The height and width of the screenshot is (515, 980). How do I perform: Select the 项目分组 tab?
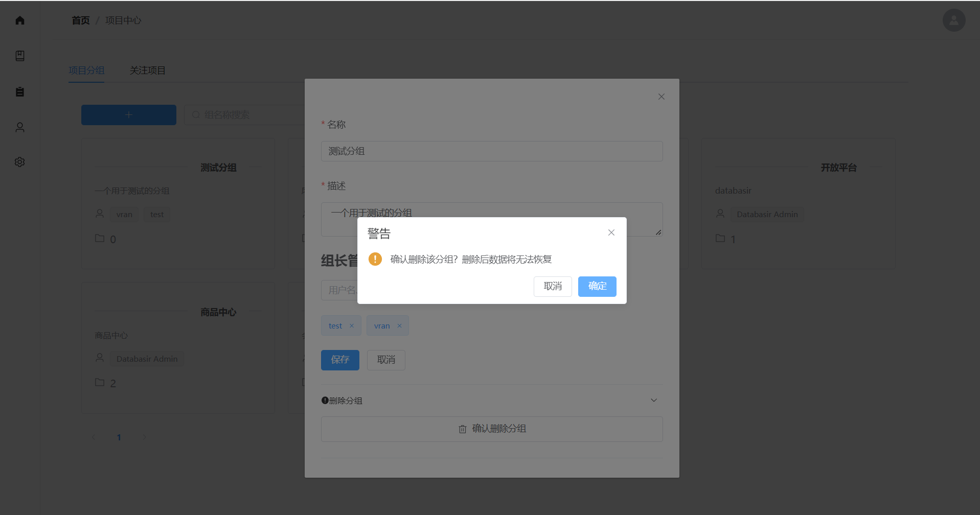[x=86, y=71]
